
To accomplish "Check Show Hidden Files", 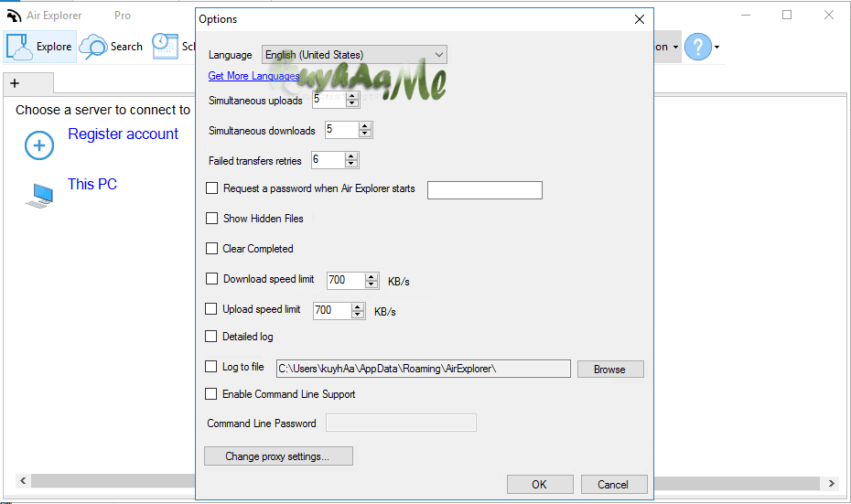I will pyautogui.click(x=211, y=218).
